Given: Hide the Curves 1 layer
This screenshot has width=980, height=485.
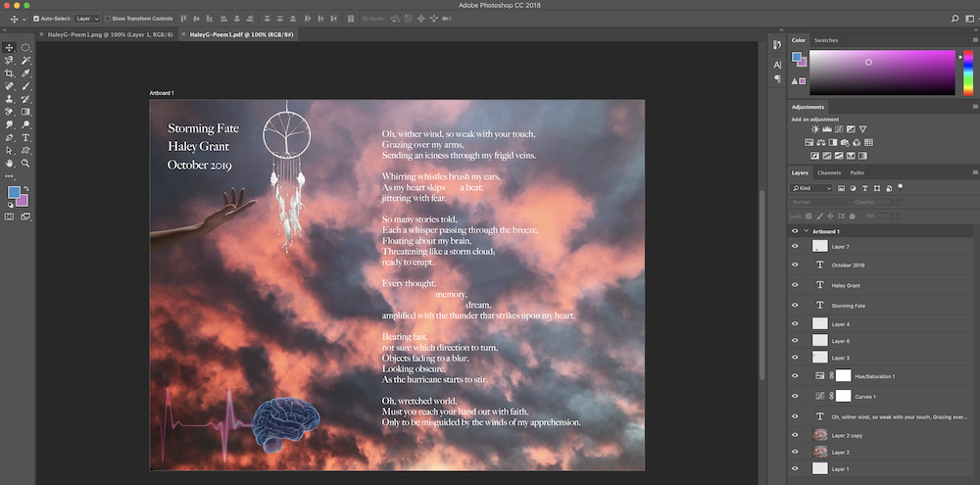Looking at the screenshot, I should [x=795, y=396].
